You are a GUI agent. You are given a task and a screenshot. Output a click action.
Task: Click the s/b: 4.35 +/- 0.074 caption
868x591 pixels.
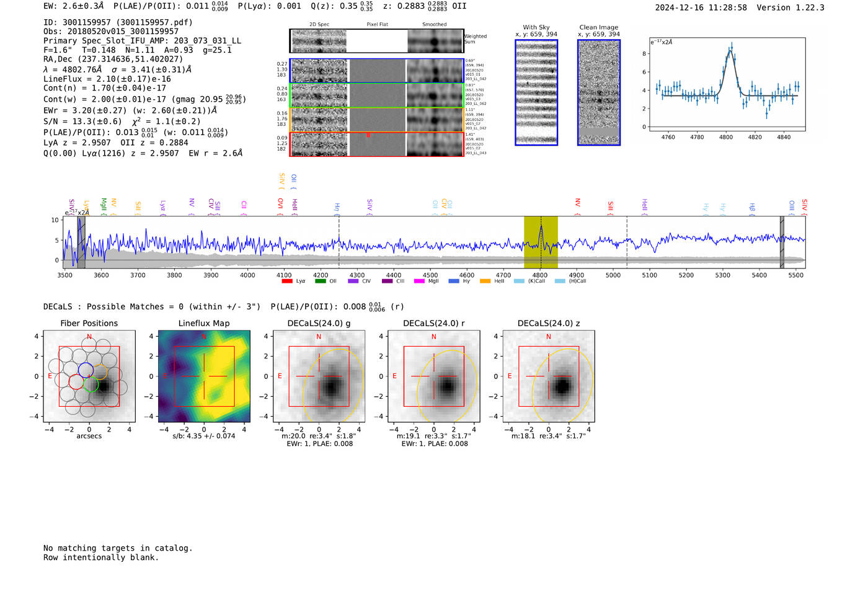(204, 436)
